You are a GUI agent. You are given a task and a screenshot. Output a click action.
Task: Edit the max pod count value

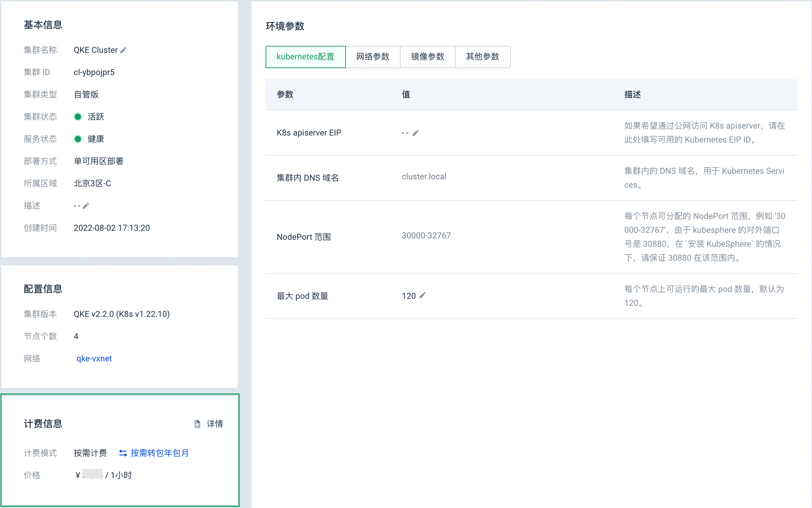click(423, 295)
